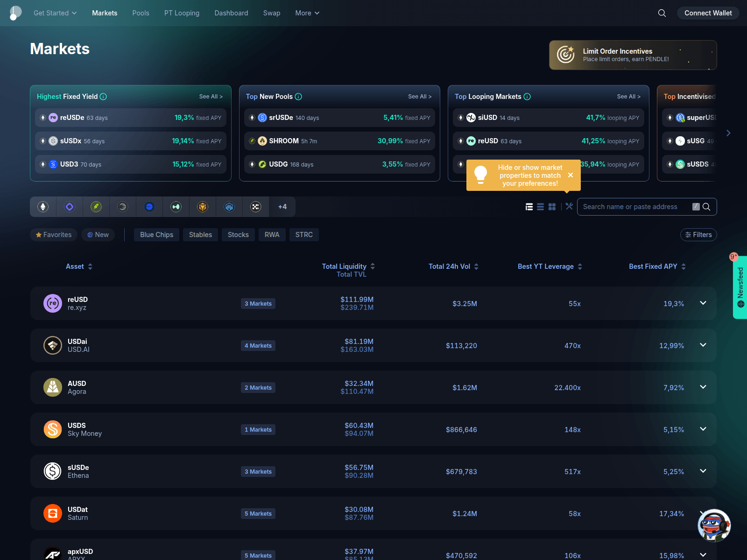Switch to grid card view icon
Image resolution: width=747 pixels, height=560 pixels.
pos(552,207)
